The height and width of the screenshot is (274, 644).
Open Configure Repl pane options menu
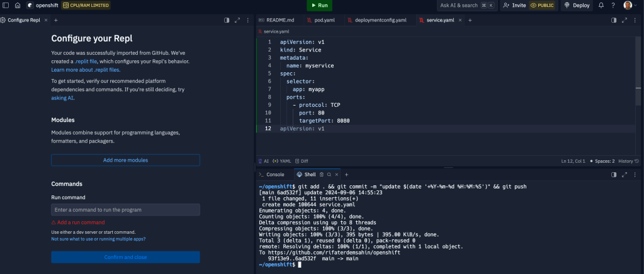247,20
